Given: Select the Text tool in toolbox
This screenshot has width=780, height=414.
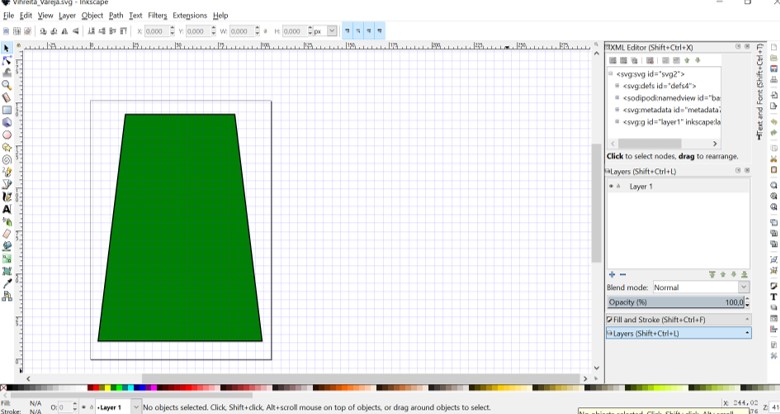Looking at the screenshot, I should 6,209.
